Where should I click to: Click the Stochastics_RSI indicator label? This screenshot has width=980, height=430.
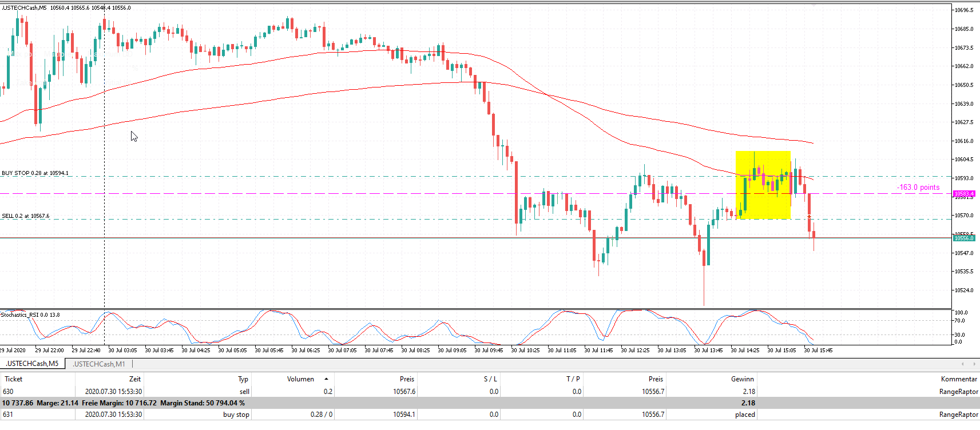(30, 315)
